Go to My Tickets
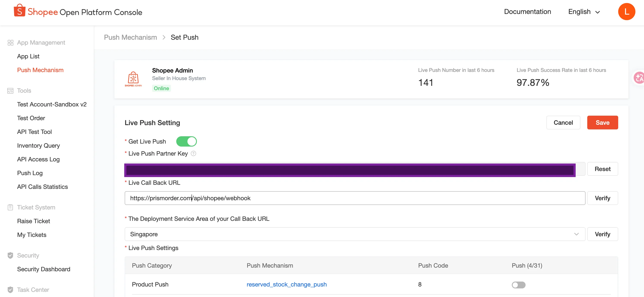Image resolution: width=644 pixels, height=297 pixels. point(32,235)
